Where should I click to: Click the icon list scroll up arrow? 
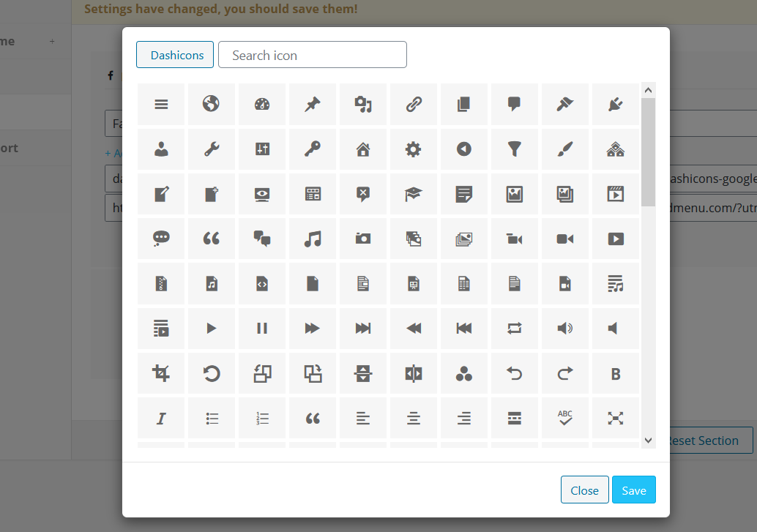649,90
